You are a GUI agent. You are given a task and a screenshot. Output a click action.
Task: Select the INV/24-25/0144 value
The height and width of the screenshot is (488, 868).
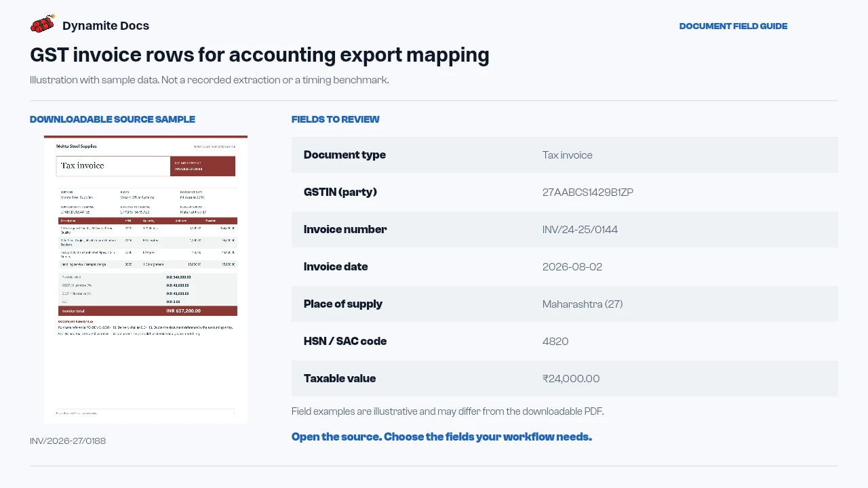580,230
